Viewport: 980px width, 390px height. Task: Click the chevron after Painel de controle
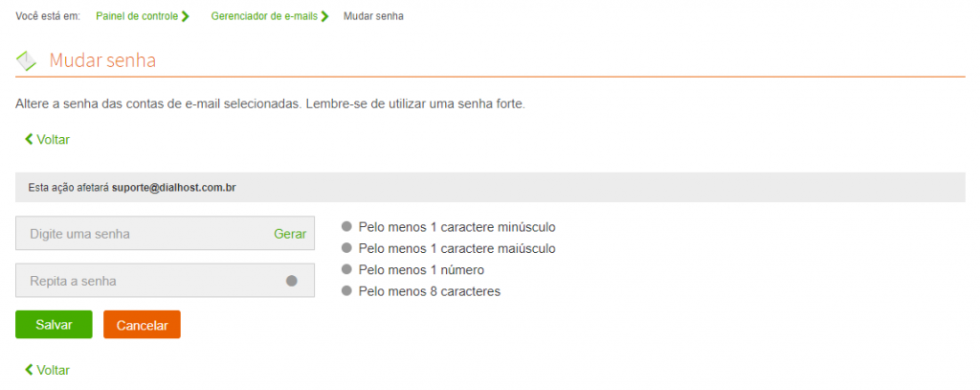tap(185, 17)
